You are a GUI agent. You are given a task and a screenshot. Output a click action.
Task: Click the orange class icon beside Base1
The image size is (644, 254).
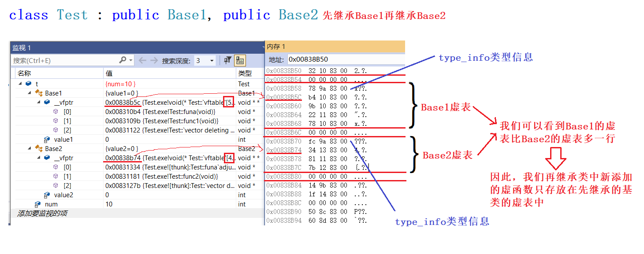38,93
